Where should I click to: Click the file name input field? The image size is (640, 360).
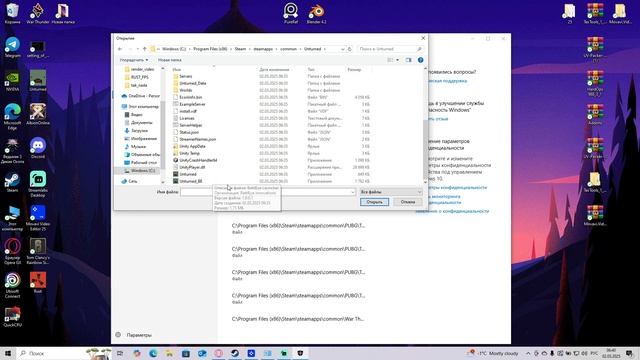coord(265,192)
